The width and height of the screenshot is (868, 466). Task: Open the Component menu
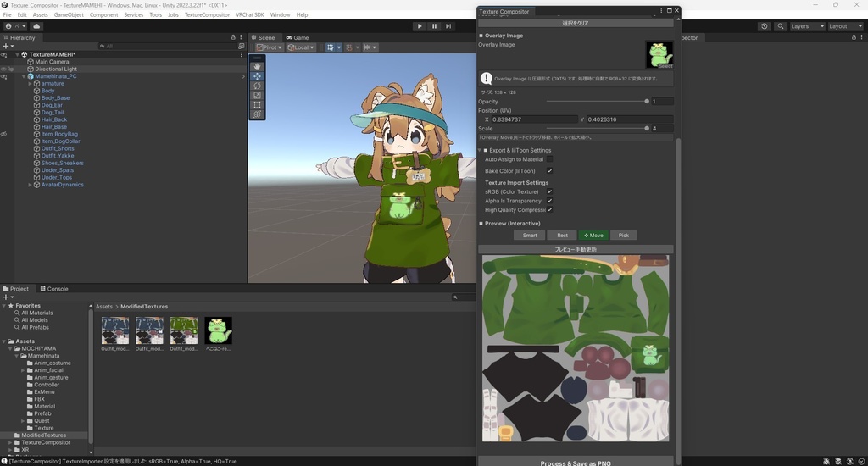[x=103, y=15]
